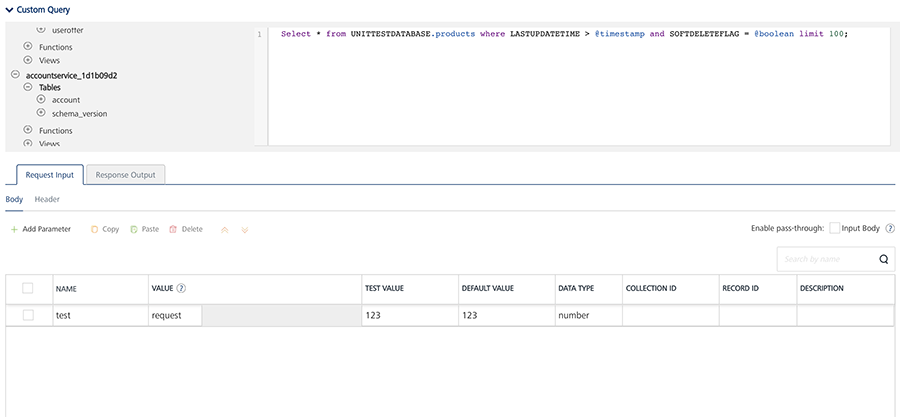Open the Header sub-tab
The height and width of the screenshot is (417, 900).
(47, 199)
